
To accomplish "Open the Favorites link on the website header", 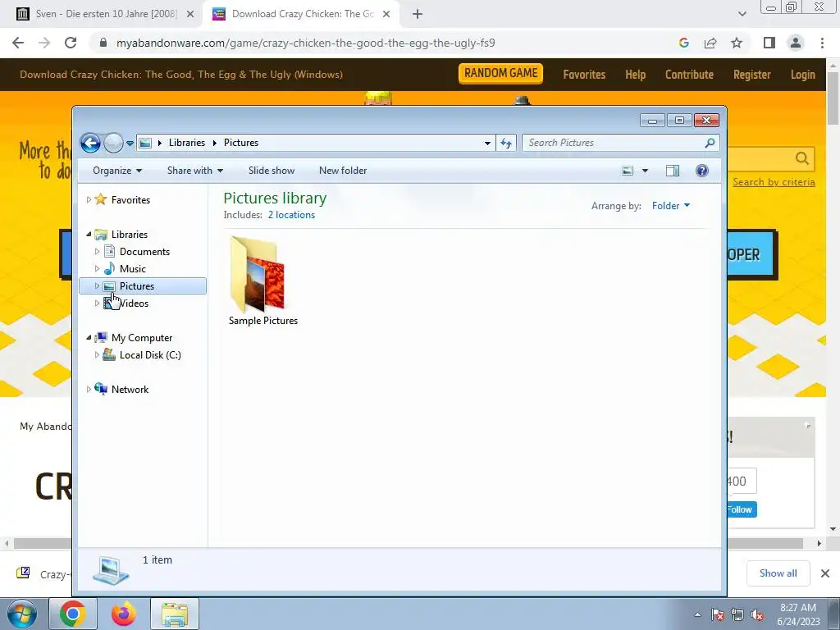I will click(584, 75).
